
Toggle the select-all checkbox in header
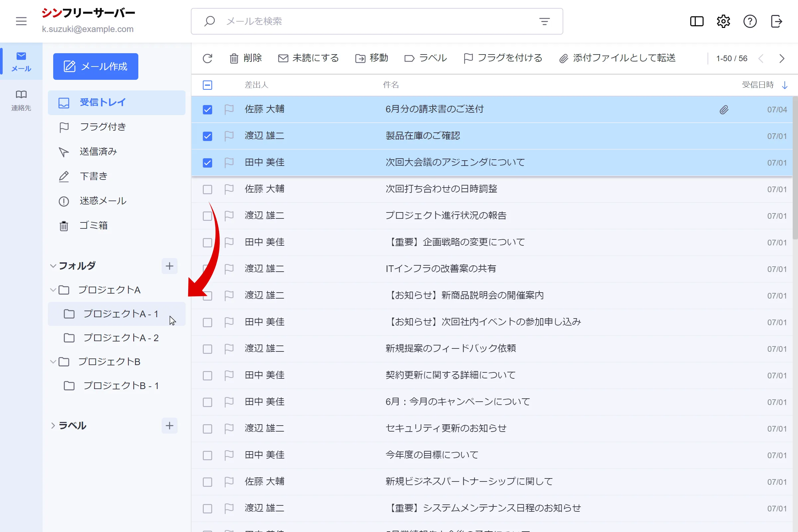207,85
